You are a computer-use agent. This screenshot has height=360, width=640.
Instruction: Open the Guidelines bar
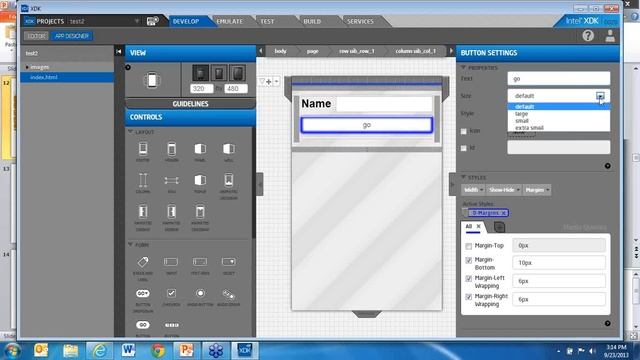(x=190, y=104)
